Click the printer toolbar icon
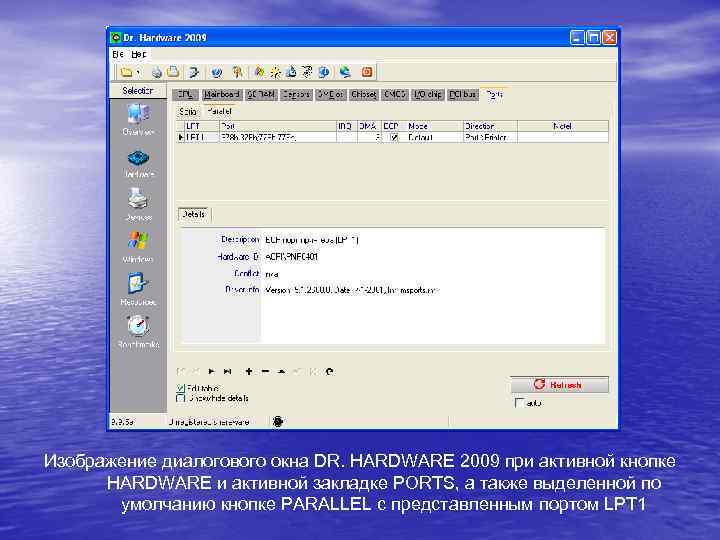This screenshot has width=720, height=540. 157,72
